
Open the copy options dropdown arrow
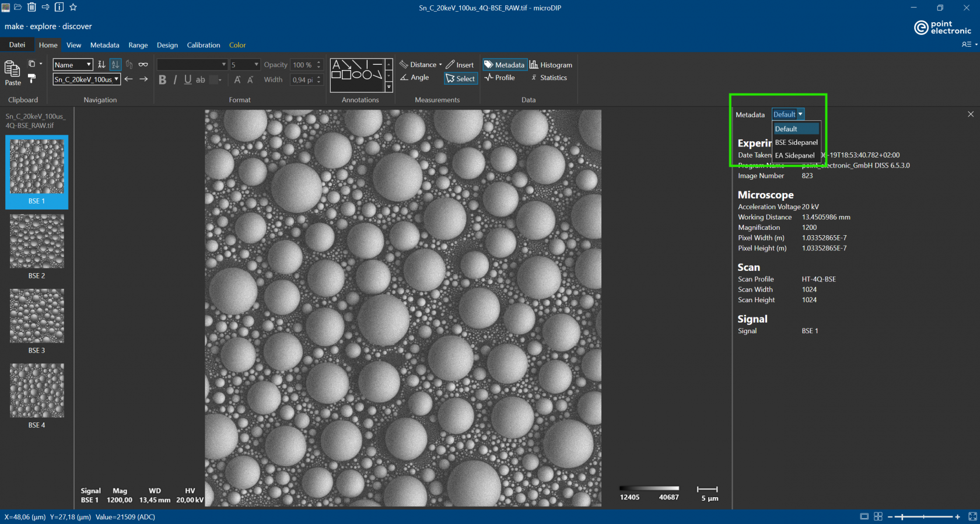pos(41,64)
